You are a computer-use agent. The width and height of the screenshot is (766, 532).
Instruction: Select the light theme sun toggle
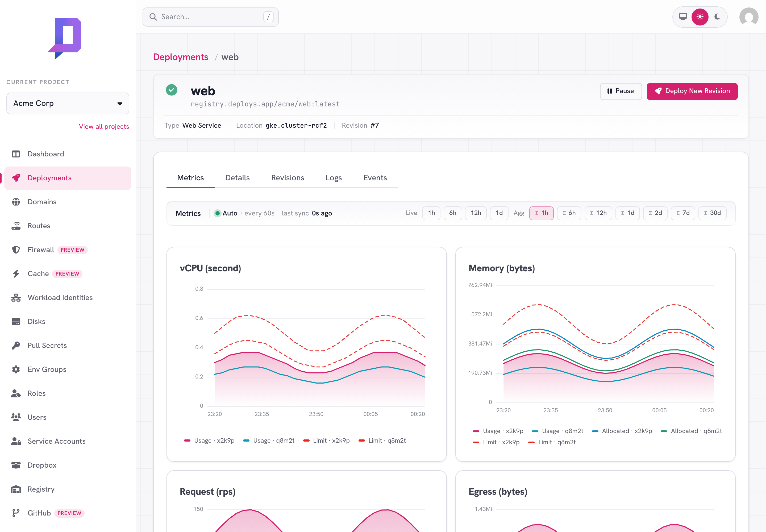(x=700, y=17)
